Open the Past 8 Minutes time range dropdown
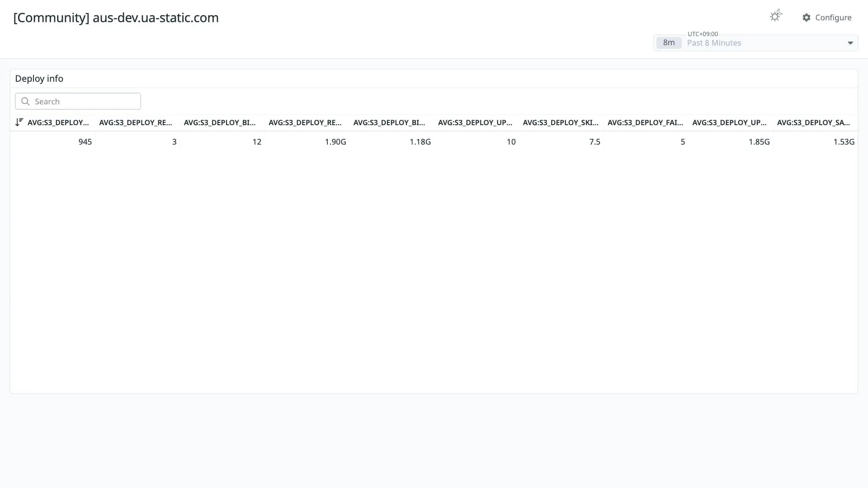Viewport: 868px width, 488px height. pyautogui.click(x=755, y=43)
